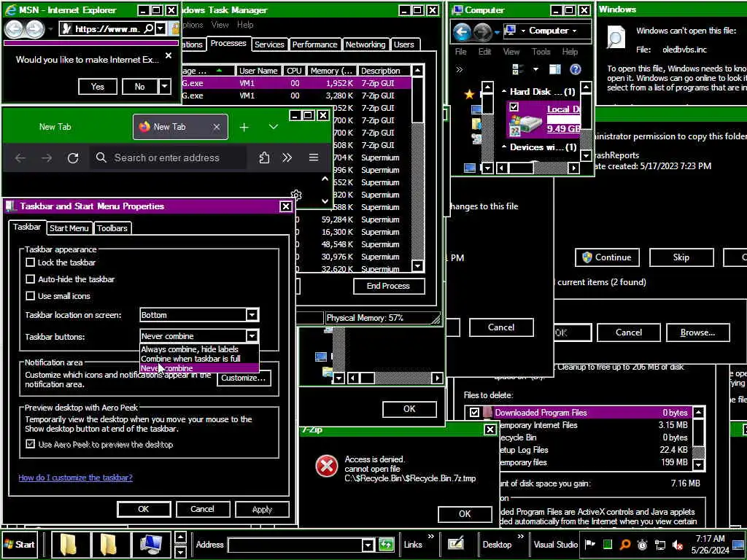Click the blue Help icon in Computer window
The image size is (747, 560).
coord(575,69)
